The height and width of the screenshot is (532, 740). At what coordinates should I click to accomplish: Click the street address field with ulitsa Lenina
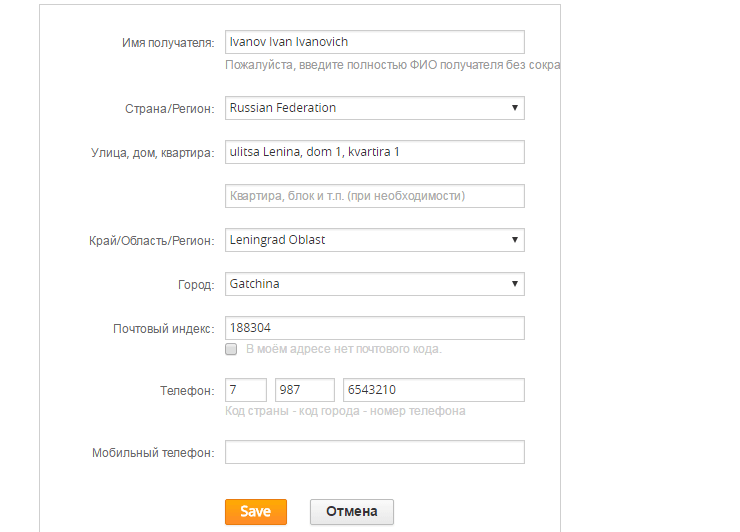[375, 152]
